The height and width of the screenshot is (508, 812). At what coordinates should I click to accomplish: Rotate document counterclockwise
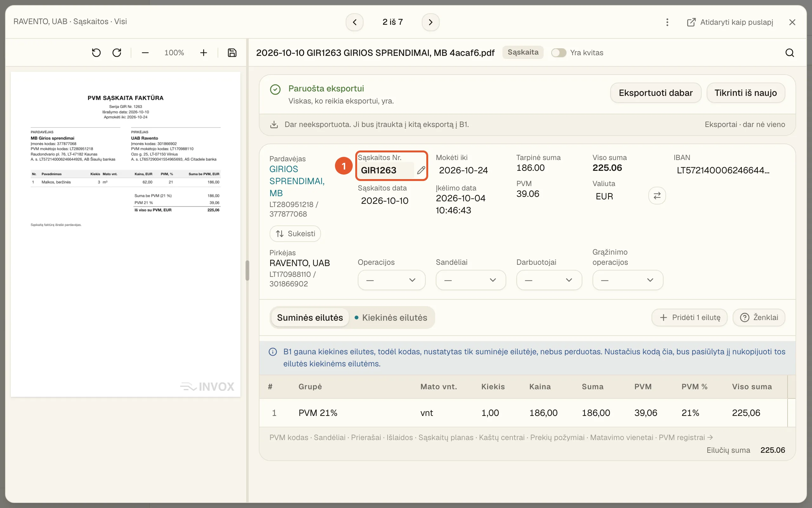96,53
